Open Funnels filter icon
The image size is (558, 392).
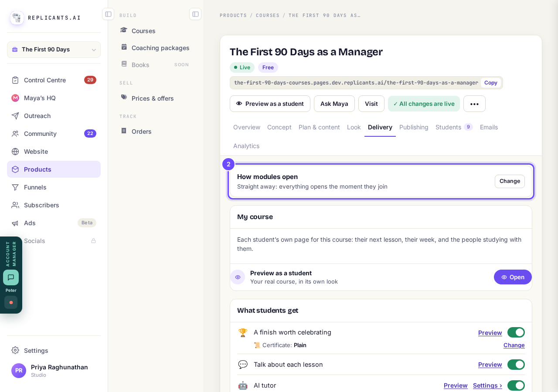pyautogui.click(x=15, y=187)
